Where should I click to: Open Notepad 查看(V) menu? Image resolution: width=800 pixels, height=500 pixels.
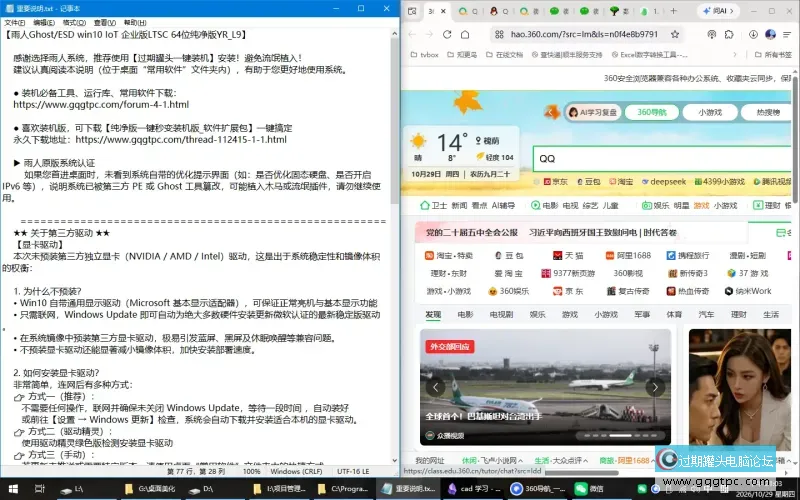105,22
